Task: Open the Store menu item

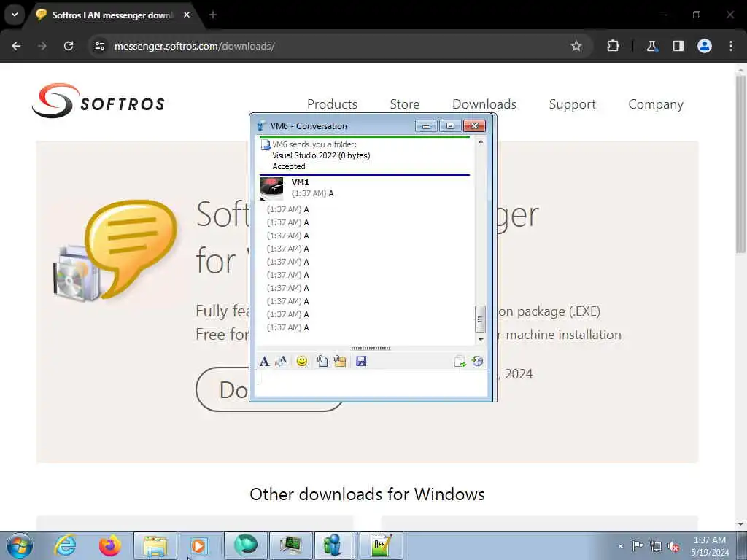Action: (x=404, y=104)
